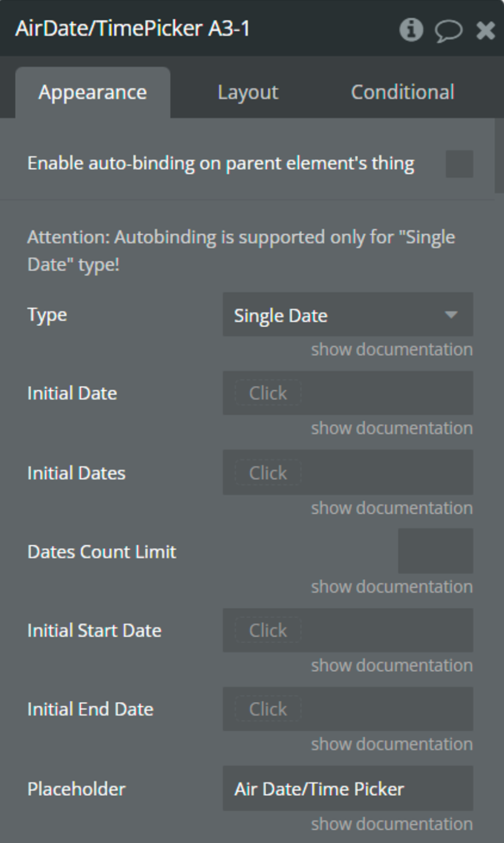Viewport: 504px width, 843px height.
Task: Open the Type dropdown showing Single Date
Action: click(x=347, y=315)
